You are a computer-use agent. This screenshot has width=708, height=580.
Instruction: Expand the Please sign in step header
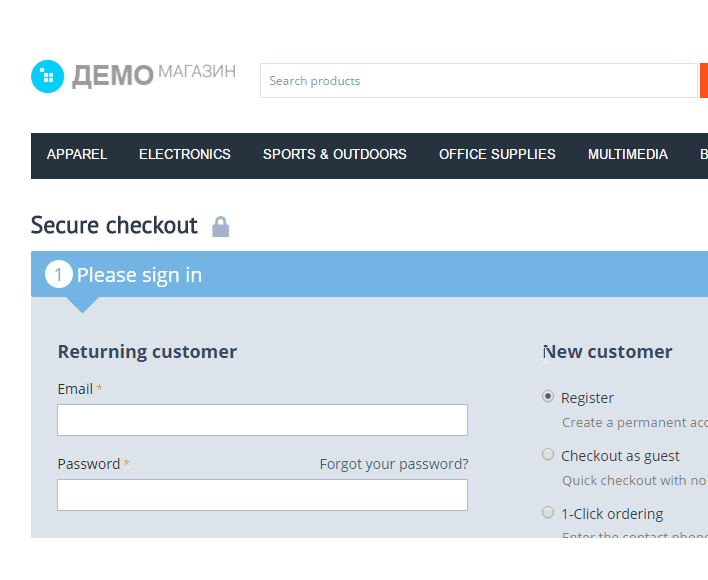point(140,275)
